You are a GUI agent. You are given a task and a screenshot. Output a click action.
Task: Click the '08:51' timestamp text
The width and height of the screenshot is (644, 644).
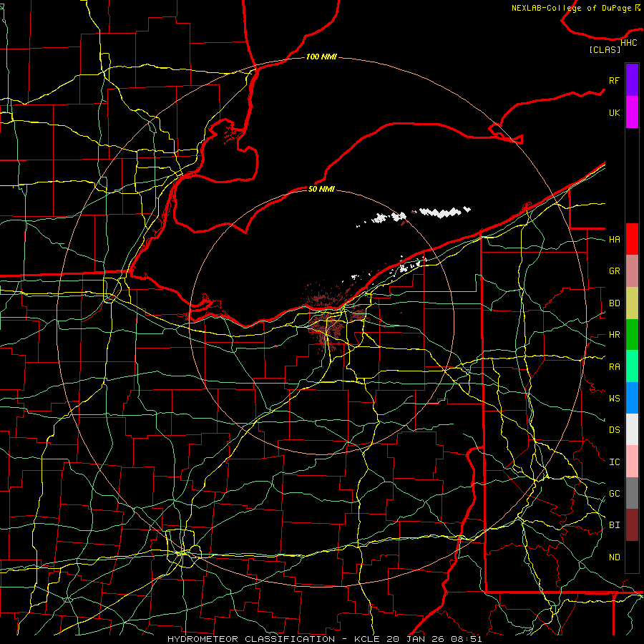466,639
